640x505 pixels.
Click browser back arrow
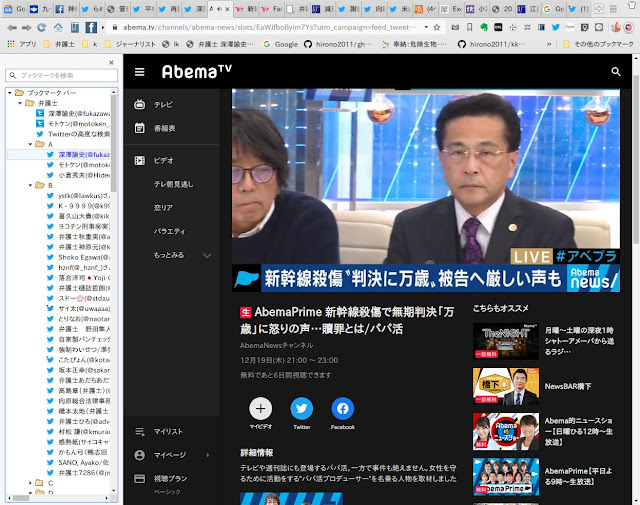click(x=12, y=28)
